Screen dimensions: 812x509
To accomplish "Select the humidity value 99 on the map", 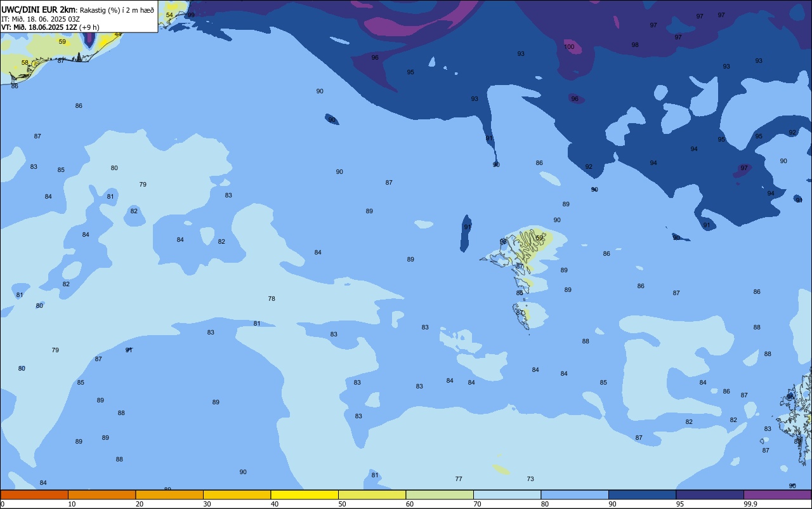I will point(191,15).
